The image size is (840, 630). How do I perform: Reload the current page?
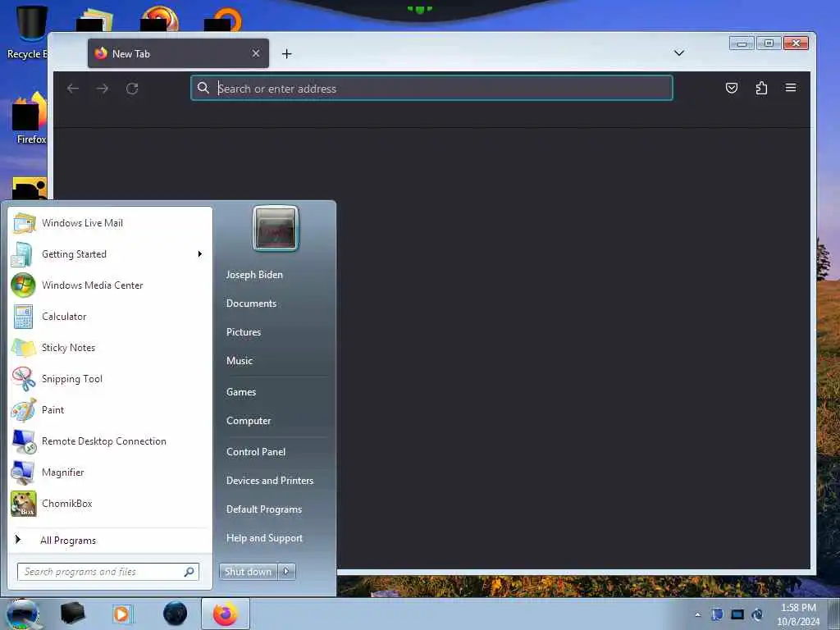click(x=132, y=89)
